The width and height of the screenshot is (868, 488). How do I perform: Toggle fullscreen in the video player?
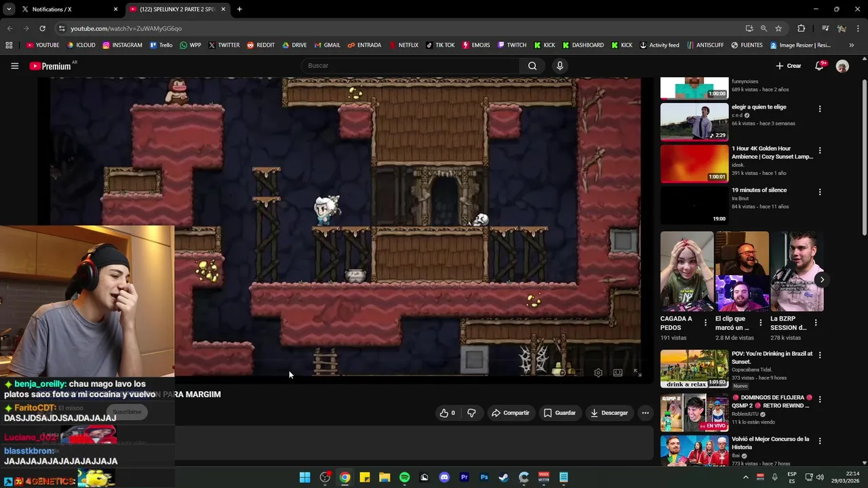637,373
